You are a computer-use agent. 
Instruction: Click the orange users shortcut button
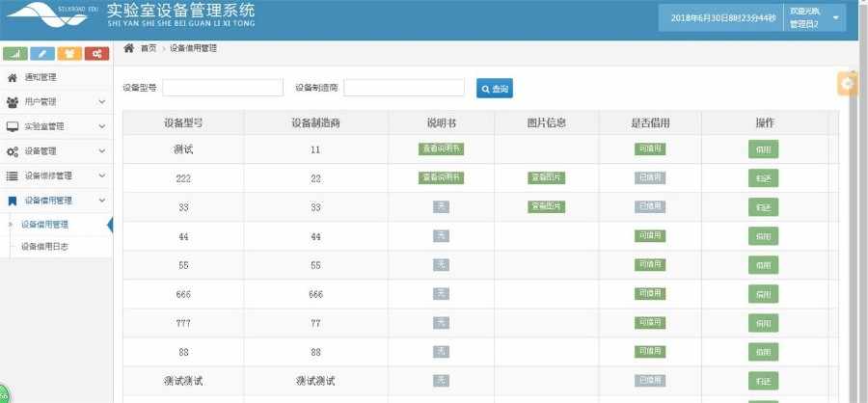69,54
